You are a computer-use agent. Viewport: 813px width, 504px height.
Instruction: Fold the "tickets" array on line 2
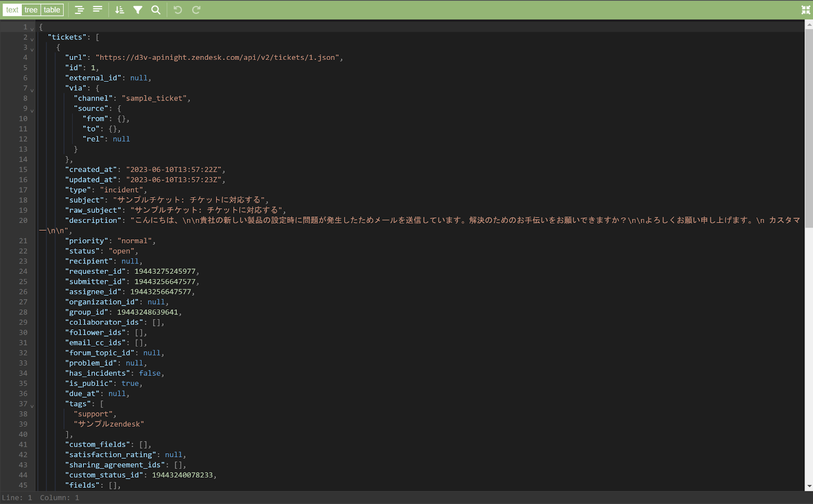(x=32, y=39)
